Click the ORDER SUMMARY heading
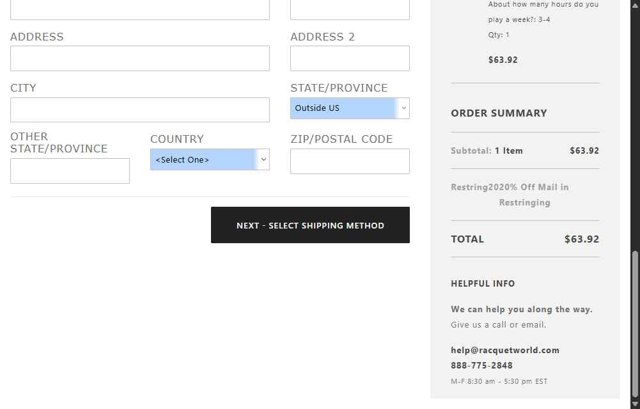This screenshot has width=640, height=409. (499, 113)
